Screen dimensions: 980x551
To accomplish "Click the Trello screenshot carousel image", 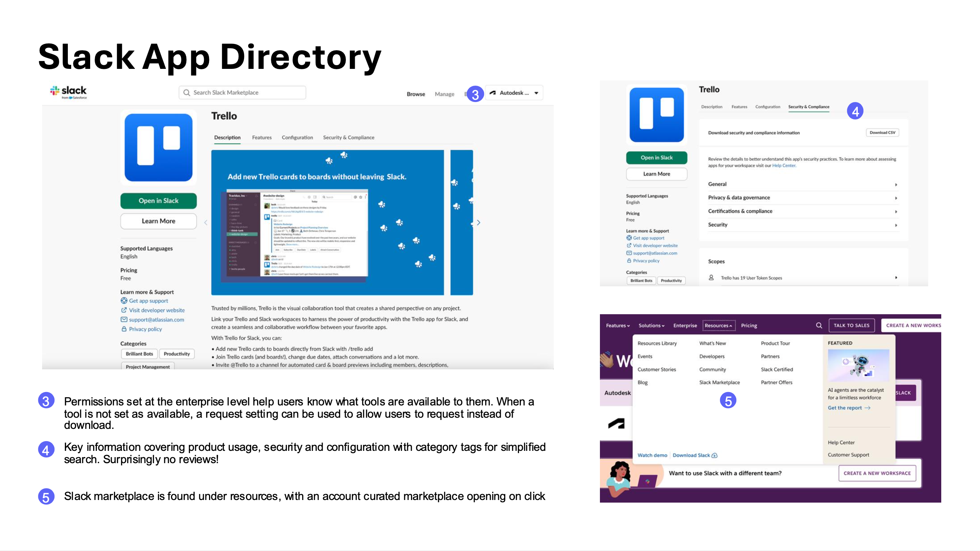I will click(x=328, y=223).
